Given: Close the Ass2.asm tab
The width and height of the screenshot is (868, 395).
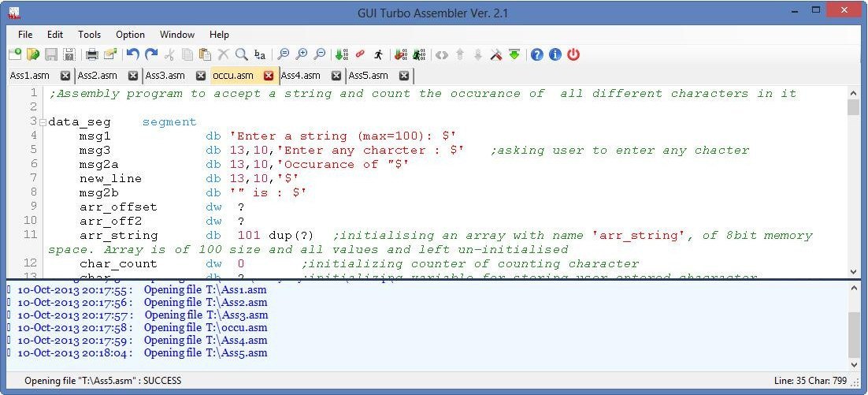Looking at the screenshot, I should (133, 76).
